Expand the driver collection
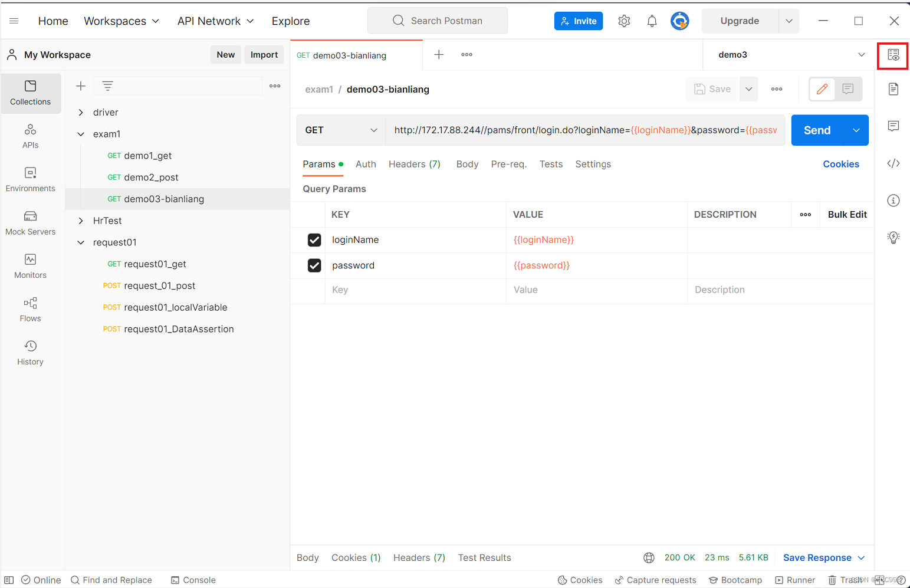 coord(81,113)
